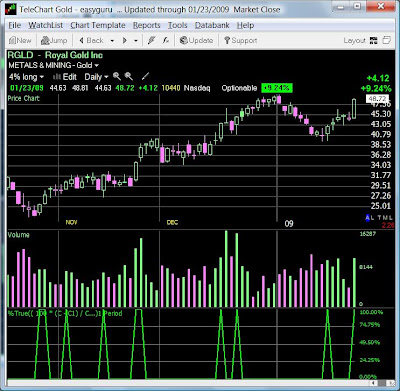
Task: Click the 01/23/09 date value
Action: 27,88
